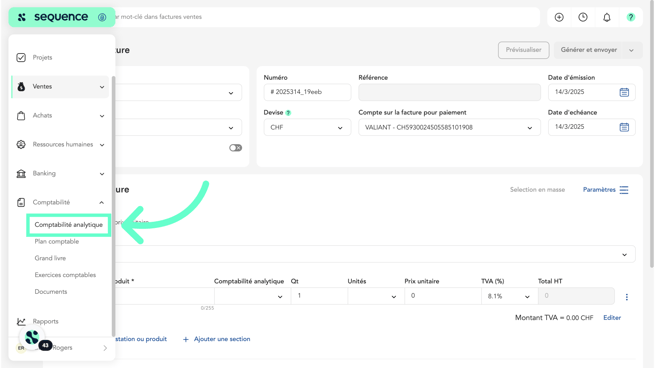Click the Générer et envoyer button
Viewport: 655px width, 368px height.
(x=589, y=50)
